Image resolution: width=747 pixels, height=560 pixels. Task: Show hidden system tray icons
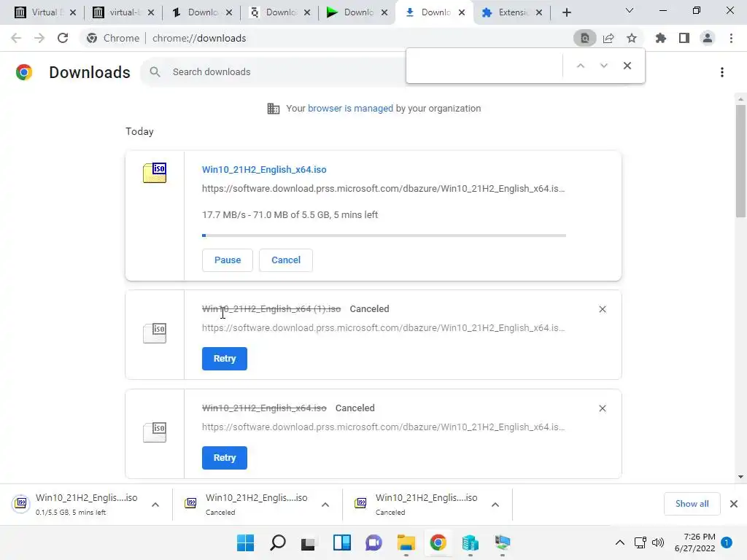[620, 542]
